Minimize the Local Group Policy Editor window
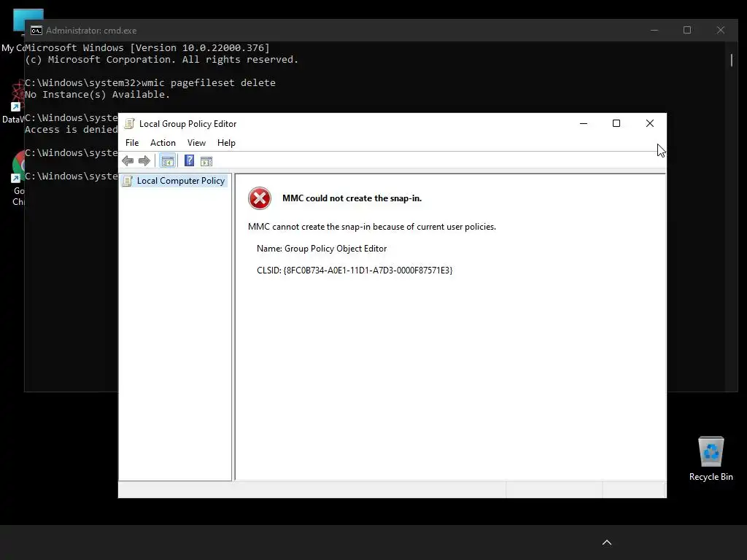The width and height of the screenshot is (747, 560). click(x=584, y=124)
